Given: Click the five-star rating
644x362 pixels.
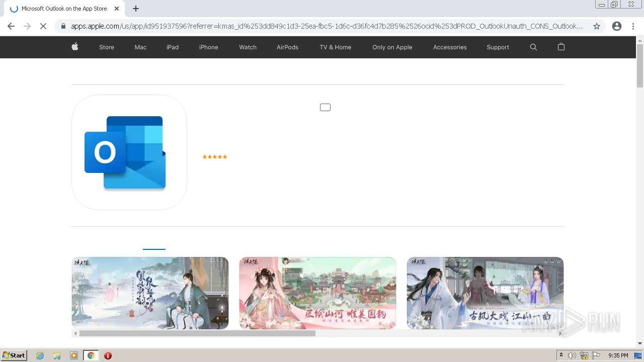Looking at the screenshot, I should [x=215, y=157].
